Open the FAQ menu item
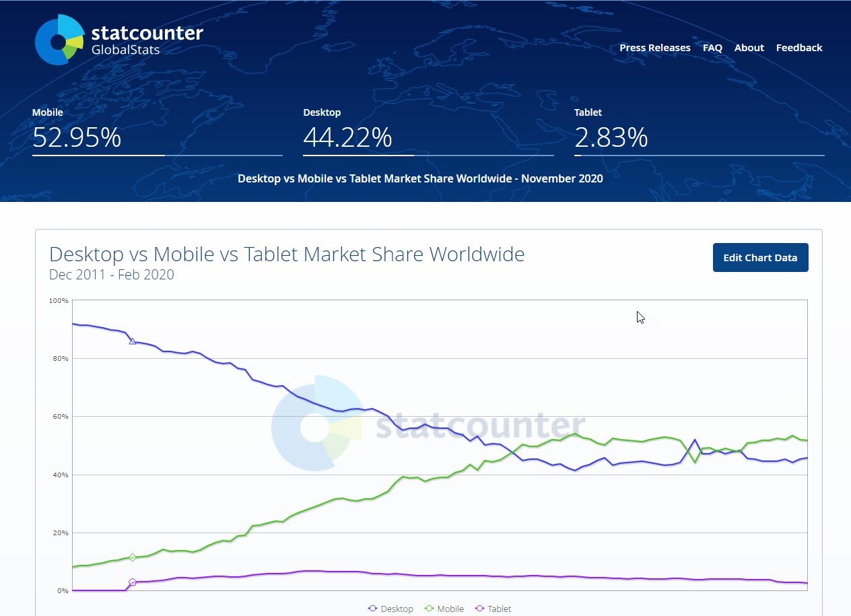The height and width of the screenshot is (616, 851). tap(712, 48)
